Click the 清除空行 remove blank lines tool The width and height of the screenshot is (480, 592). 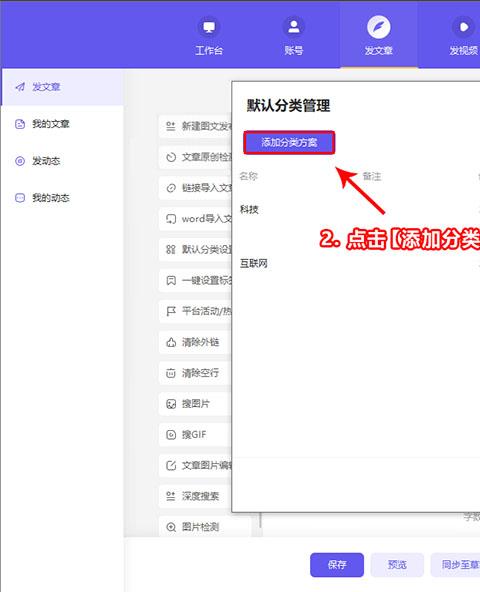click(195, 373)
